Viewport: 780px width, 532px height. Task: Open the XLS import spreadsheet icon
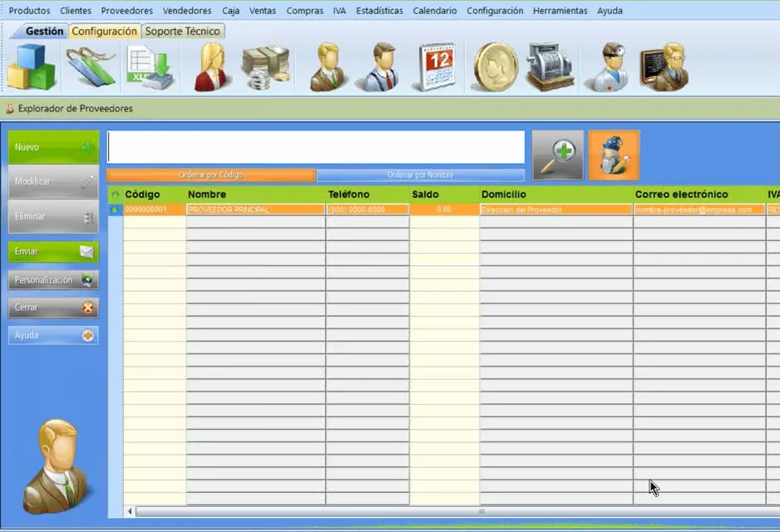point(151,67)
